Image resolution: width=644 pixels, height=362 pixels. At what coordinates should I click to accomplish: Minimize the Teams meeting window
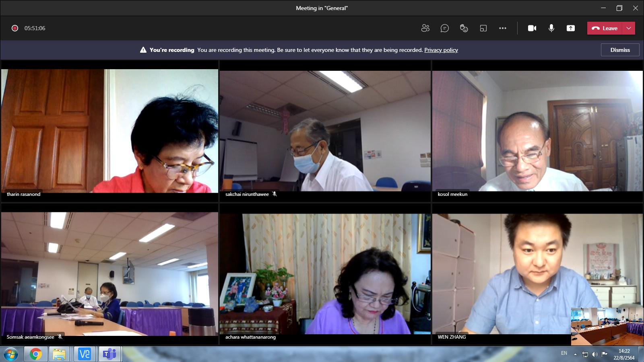(603, 8)
